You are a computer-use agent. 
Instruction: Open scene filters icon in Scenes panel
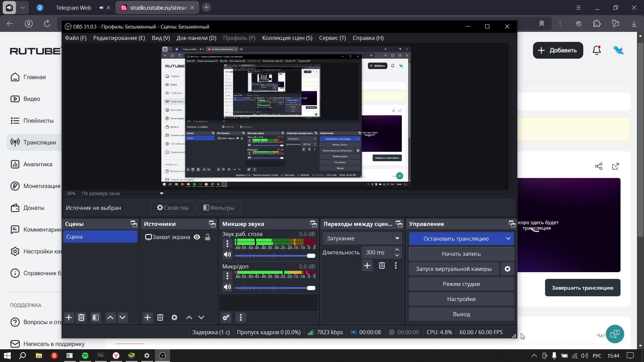(96, 317)
